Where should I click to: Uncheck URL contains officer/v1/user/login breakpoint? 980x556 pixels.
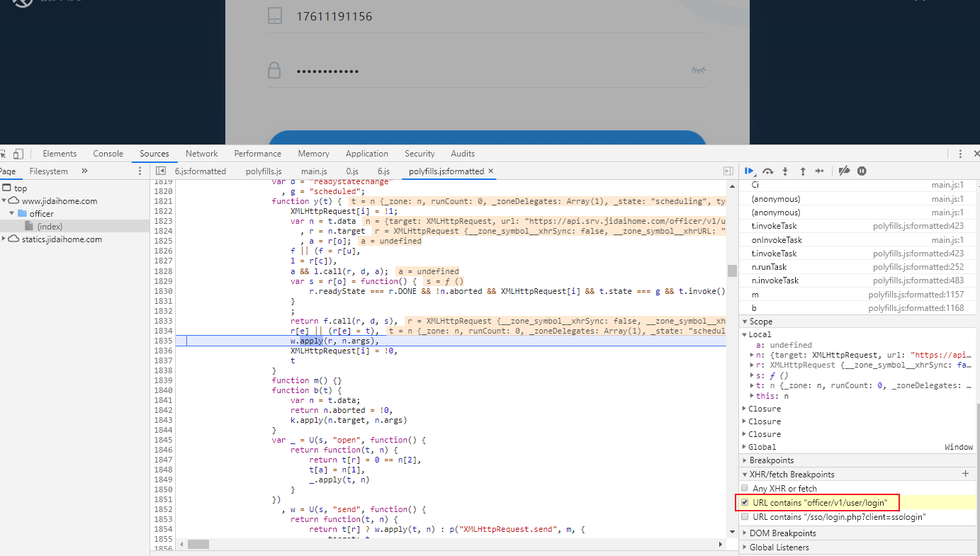click(744, 502)
